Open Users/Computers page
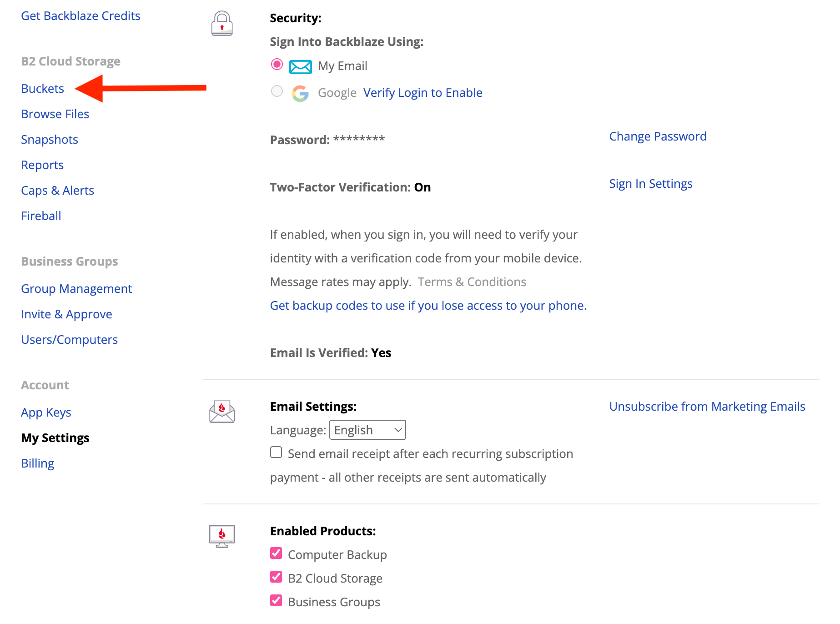This screenshot has height=624, width=840. [x=69, y=340]
